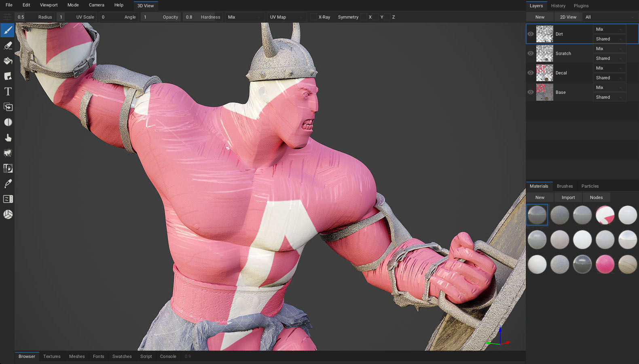639x364 pixels.
Task: Hide the Scratch layer
Action: 531,53
